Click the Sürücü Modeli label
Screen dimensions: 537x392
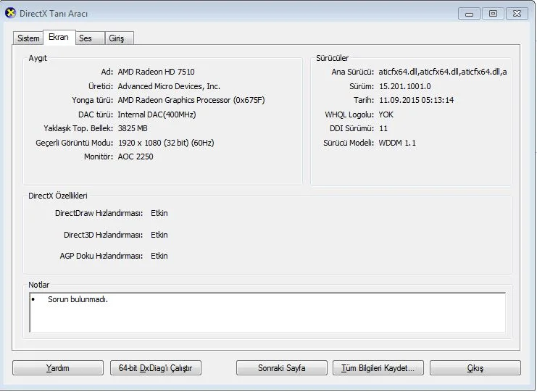pos(349,143)
